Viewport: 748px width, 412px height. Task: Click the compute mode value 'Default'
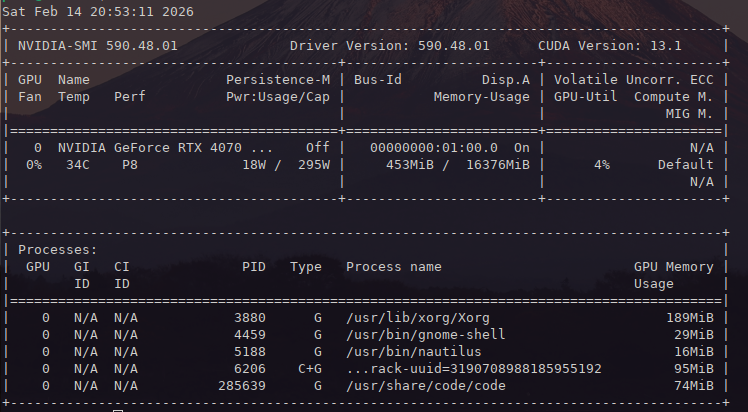click(x=686, y=165)
